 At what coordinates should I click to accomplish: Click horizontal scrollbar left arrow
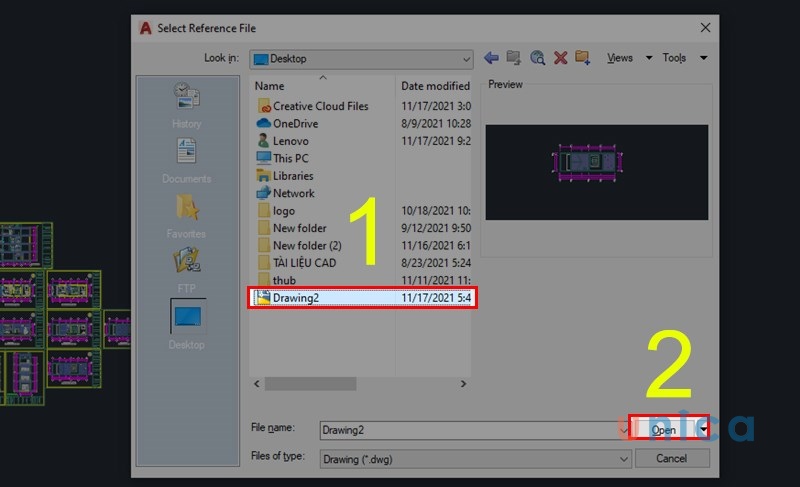257,383
